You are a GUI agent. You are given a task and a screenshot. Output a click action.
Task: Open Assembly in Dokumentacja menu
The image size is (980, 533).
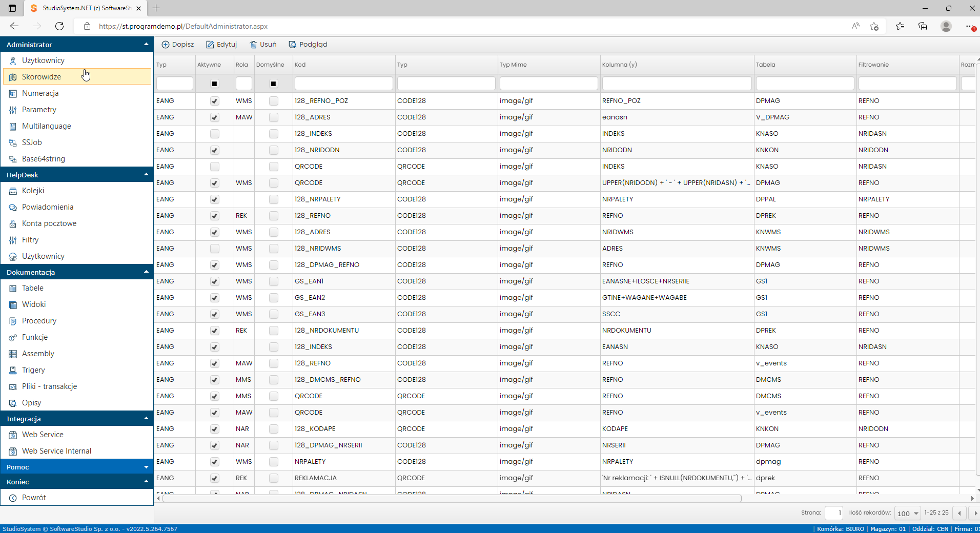coord(77,354)
